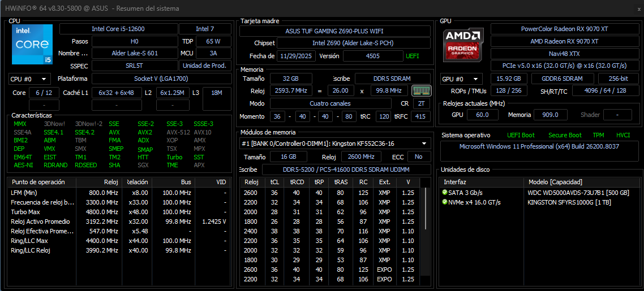
Task: Open the GPU #0 selector dropdown
Action: click(462, 79)
